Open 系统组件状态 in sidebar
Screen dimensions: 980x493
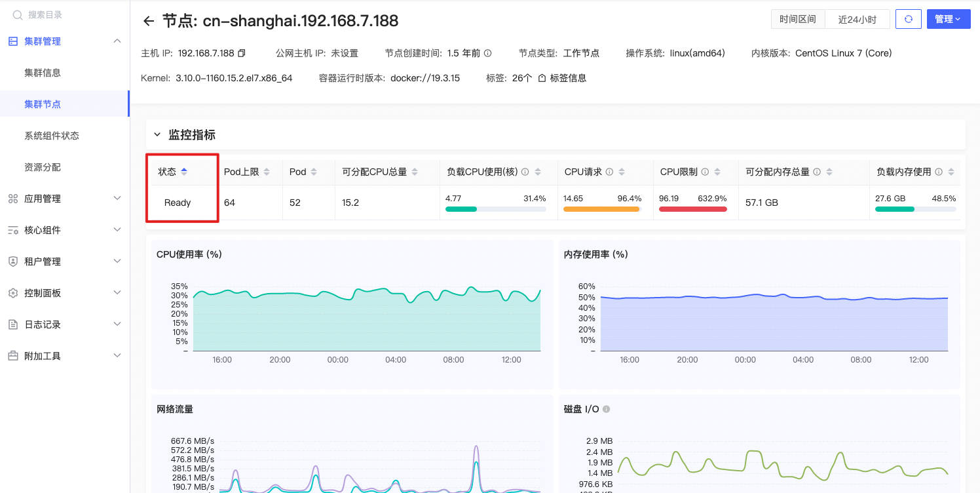pos(52,136)
